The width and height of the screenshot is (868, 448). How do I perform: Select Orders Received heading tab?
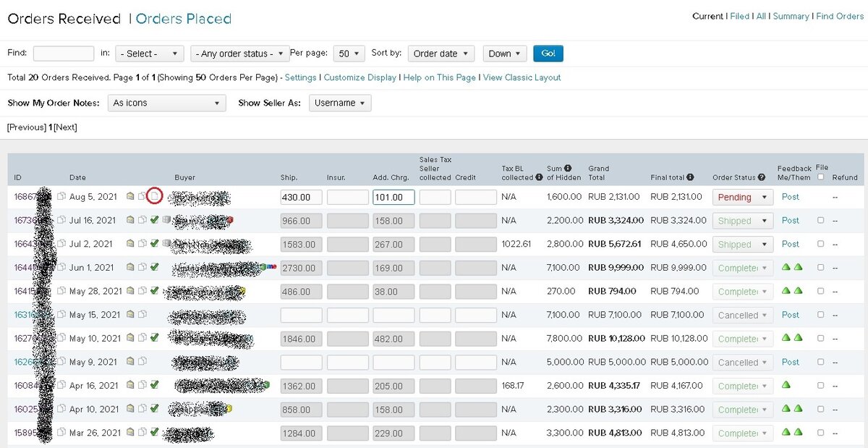click(x=64, y=19)
